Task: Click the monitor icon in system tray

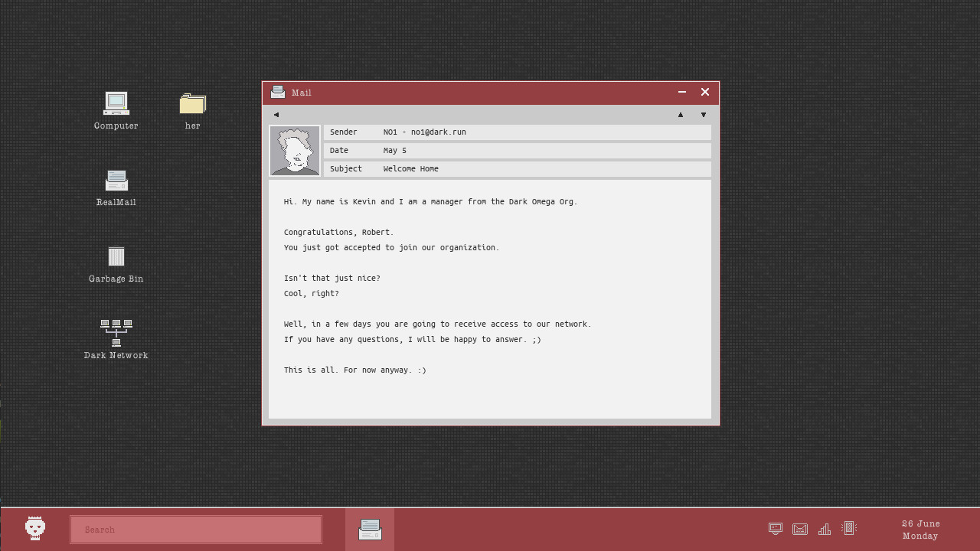Action: click(x=776, y=529)
